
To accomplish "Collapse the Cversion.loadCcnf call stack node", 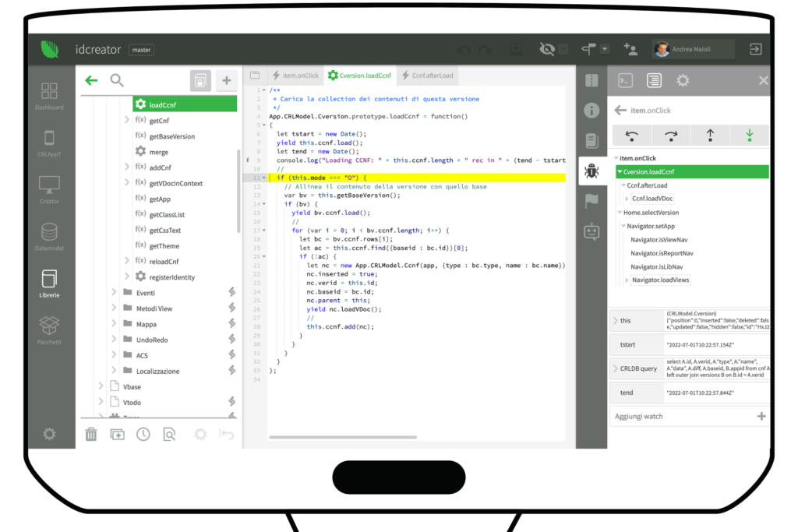I will click(x=620, y=172).
